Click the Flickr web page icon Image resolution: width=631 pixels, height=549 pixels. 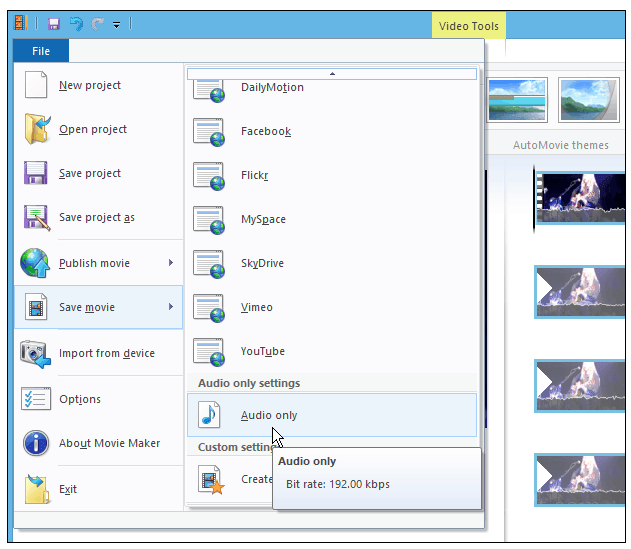pos(209,176)
